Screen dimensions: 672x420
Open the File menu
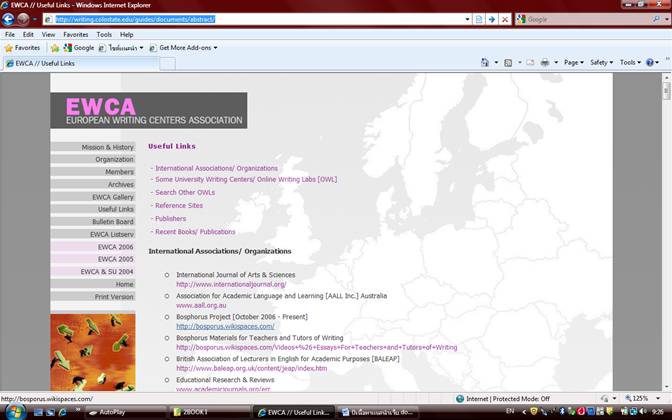click(x=9, y=34)
